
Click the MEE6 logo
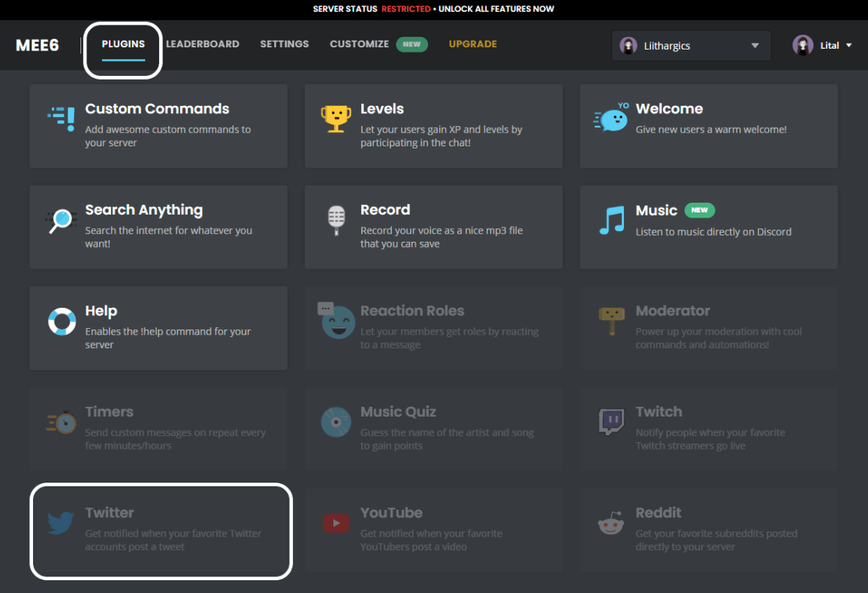point(37,45)
